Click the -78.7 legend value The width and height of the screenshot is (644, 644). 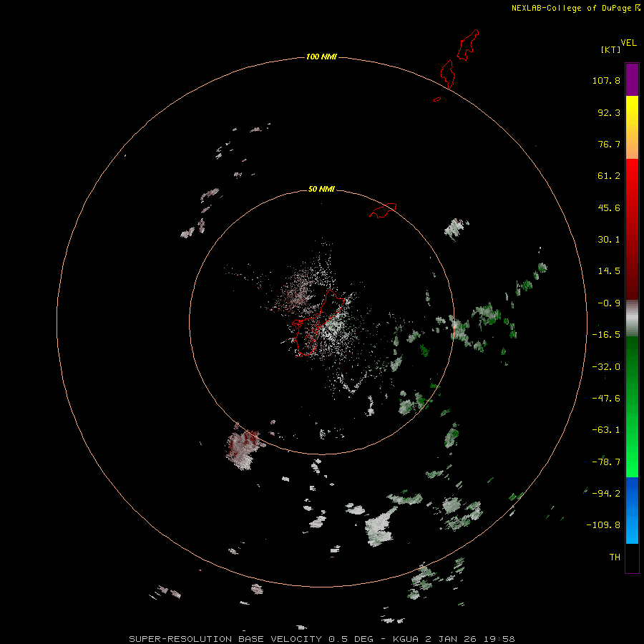coord(606,462)
